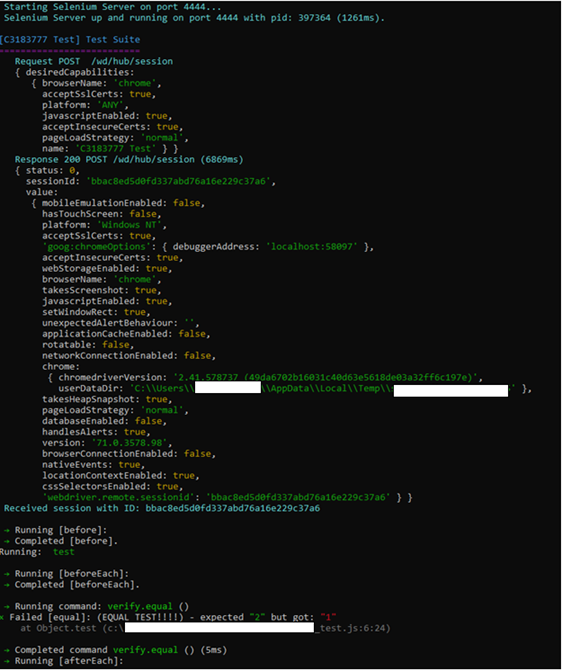The width and height of the screenshot is (562, 671).
Task: Click the 'Running: test' line
Action: (37, 552)
